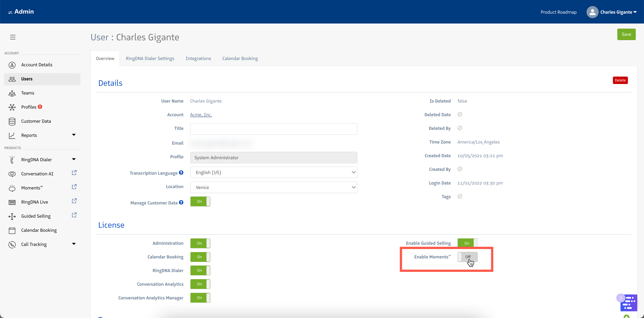Switch to the Calendar Booking tab
Image resolution: width=644 pixels, height=318 pixels.
pos(240,58)
